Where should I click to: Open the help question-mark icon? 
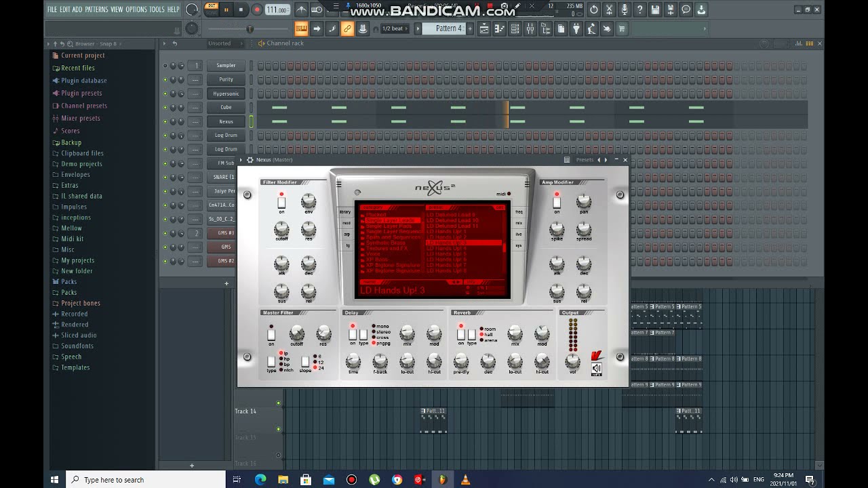point(639,9)
